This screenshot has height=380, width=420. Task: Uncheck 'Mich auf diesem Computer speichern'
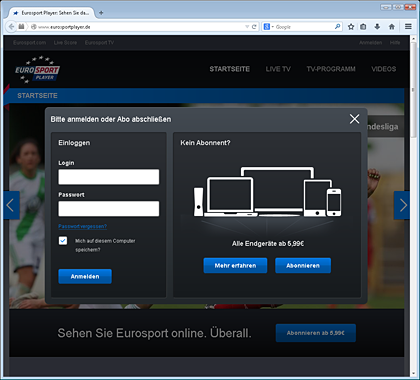point(63,241)
